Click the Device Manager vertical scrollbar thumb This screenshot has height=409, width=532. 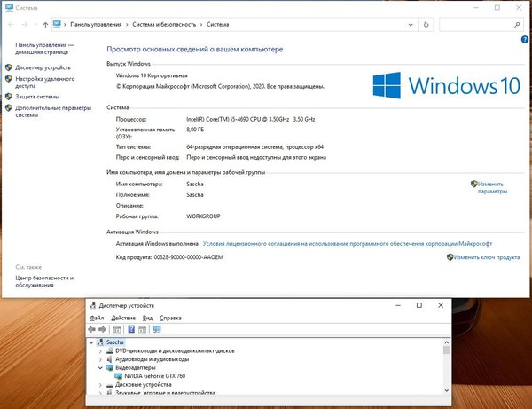[447, 350]
